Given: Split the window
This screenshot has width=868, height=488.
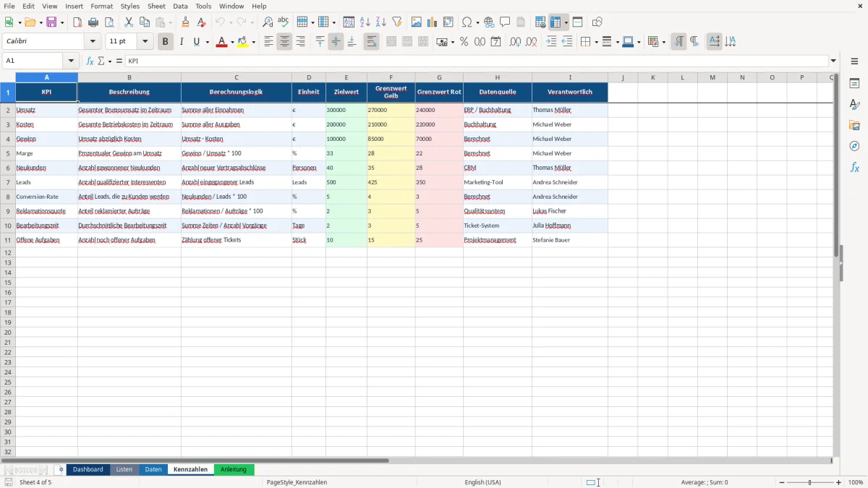Looking at the screenshot, I should click(x=577, y=22).
